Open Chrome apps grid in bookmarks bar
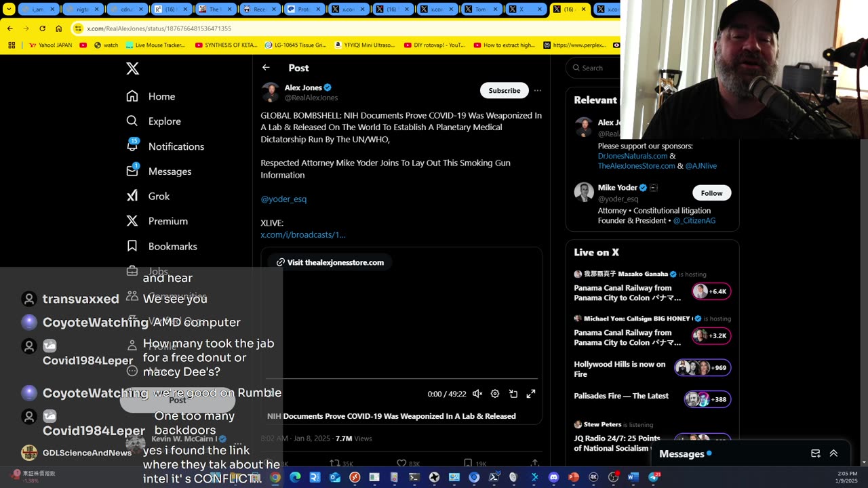This screenshot has width=868, height=488. [12, 45]
